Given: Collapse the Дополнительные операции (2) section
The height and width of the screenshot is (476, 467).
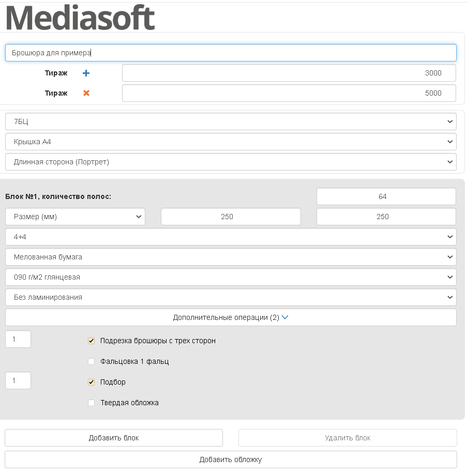Looking at the screenshot, I should coord(231,317).
